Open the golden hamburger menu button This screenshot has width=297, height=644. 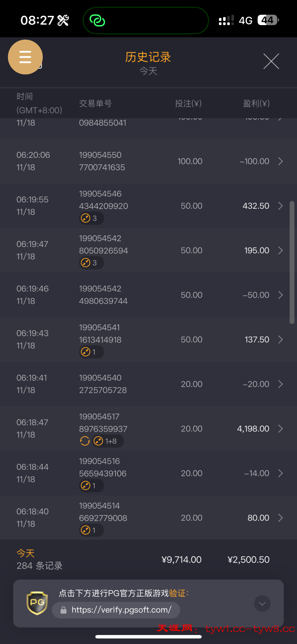coord(25,57)
